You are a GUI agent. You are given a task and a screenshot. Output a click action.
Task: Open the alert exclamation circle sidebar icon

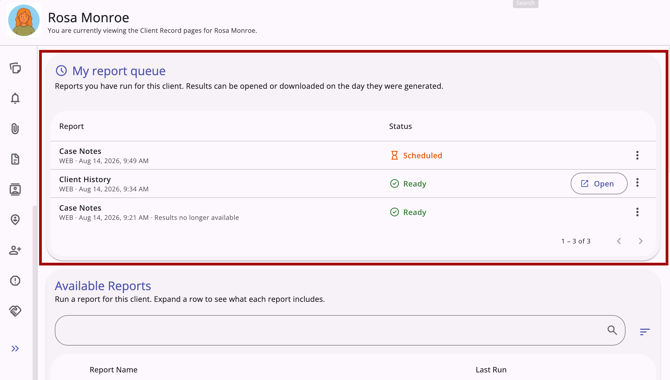click(x=15, y=280)
